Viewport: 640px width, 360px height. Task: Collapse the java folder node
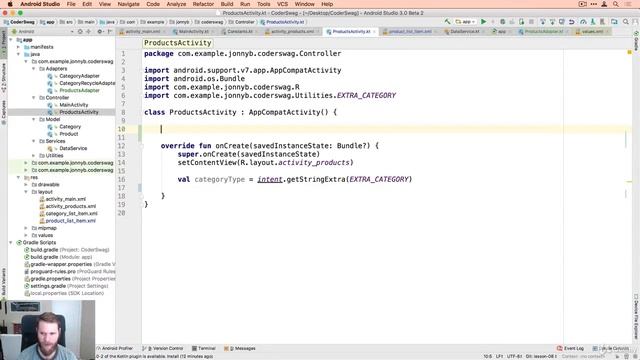coord(19,54)
